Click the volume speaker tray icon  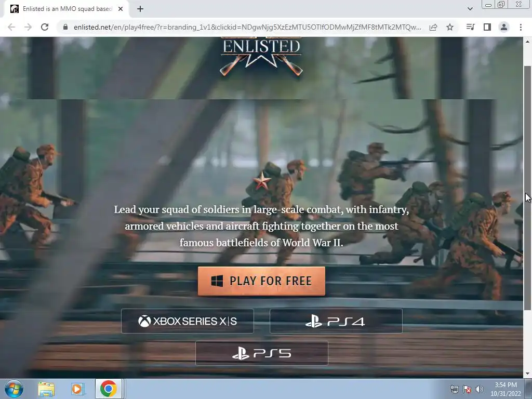[480, 389]
